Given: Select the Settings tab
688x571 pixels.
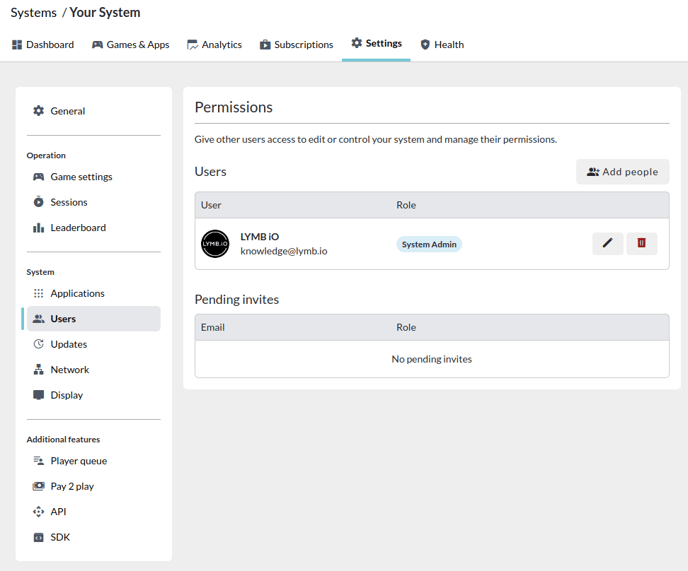Looking at the screenshot, I should click(376, 43).
